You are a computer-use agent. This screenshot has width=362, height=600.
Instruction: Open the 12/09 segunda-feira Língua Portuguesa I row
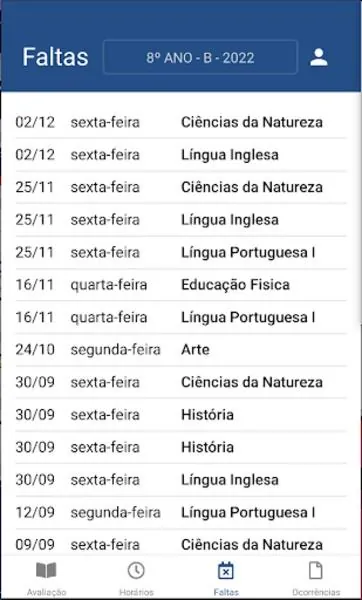pos(181,512)
